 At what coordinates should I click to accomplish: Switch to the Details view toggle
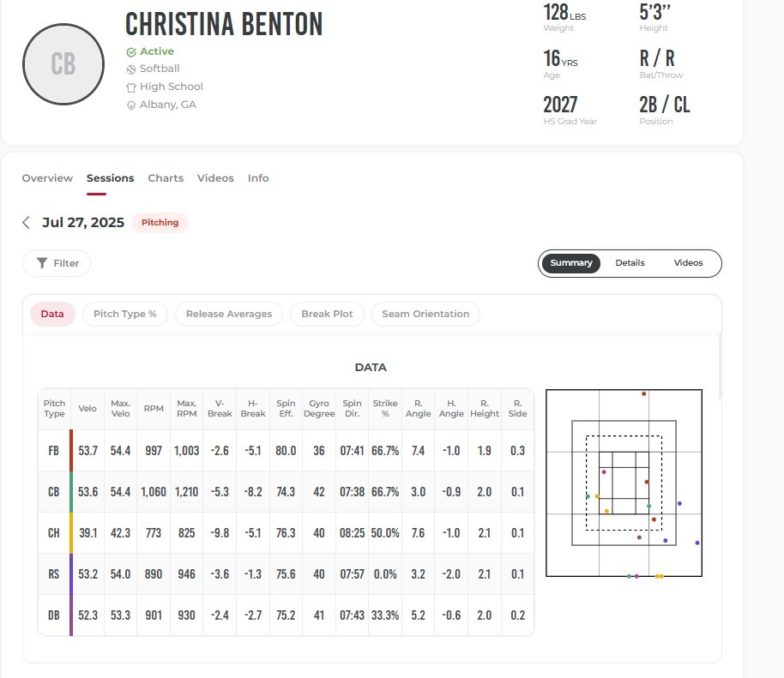coord(630,263)
